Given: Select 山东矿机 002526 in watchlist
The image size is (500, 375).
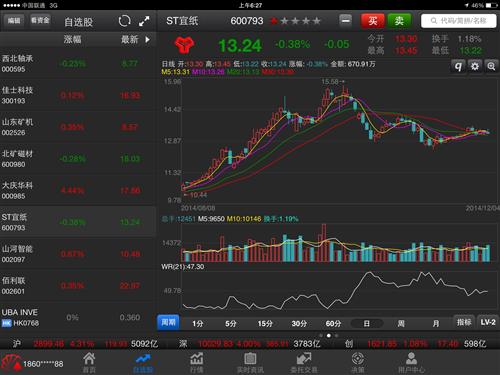Looking at the screenshot, I should [x=78, y=127].
